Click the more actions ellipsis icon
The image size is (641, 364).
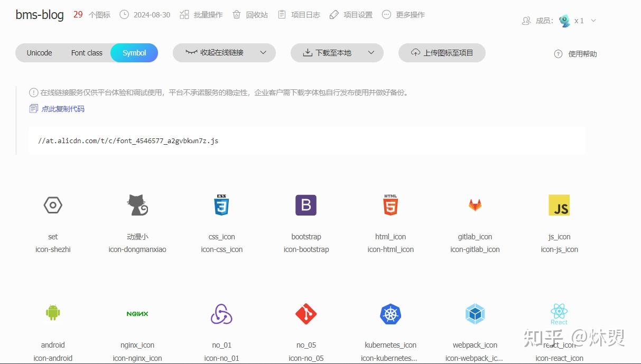(386, 14)
